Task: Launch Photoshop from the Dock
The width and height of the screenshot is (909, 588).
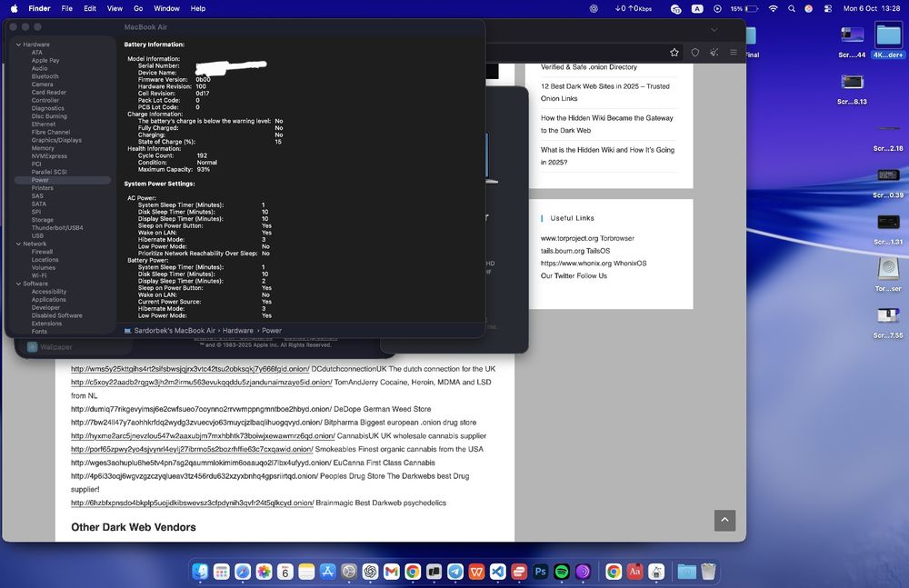Action: [540, 572]
